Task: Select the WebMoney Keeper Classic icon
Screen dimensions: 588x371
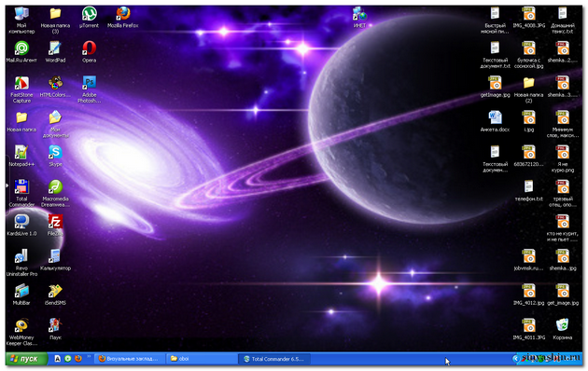Action: point(21,332)
